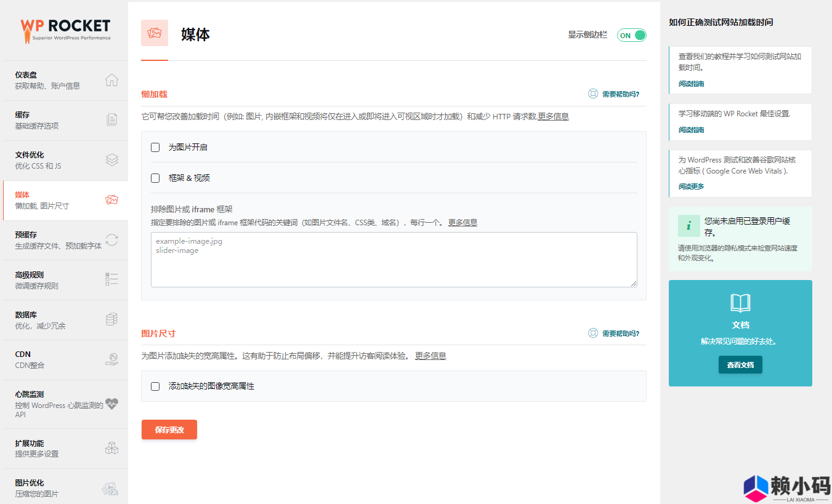Click the 查看文档 button
The width and height of the screenshot is (832, 504).
(740, 365)
